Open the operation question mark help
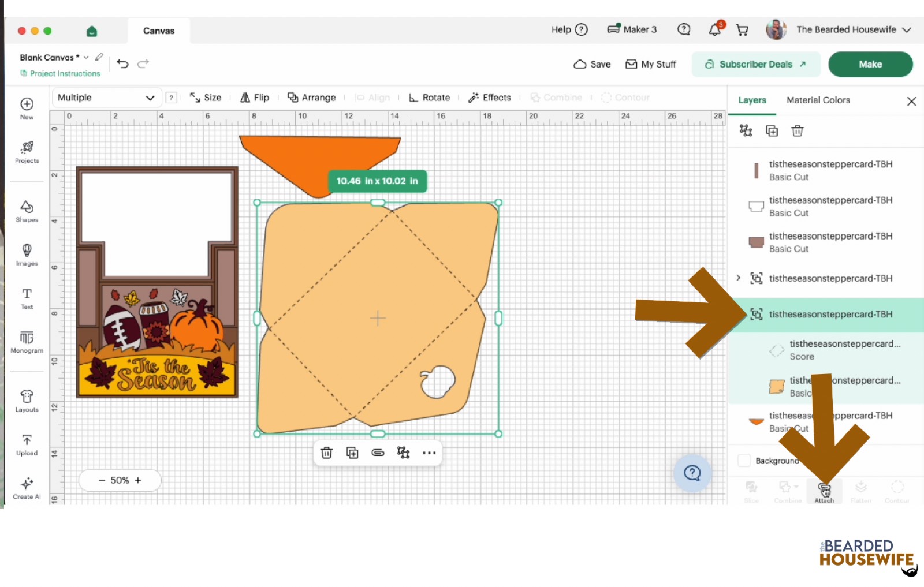Image resolution: width=924 pixels, height=587 pixels. [x=171, y=98]
